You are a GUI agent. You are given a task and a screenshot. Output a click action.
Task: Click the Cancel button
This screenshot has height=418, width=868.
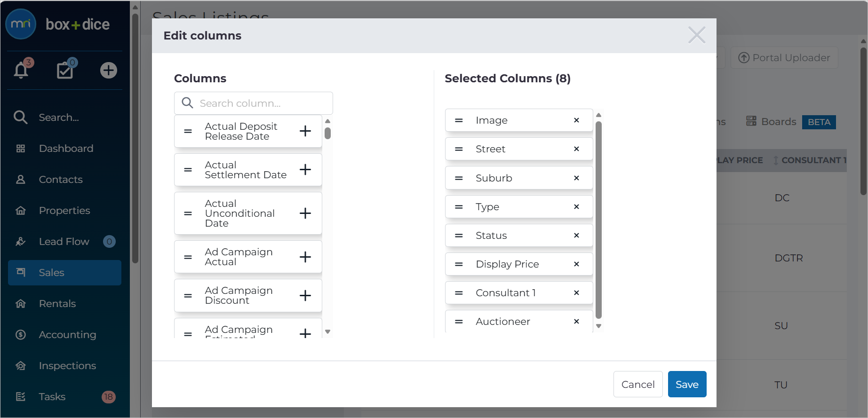[638, 384]
